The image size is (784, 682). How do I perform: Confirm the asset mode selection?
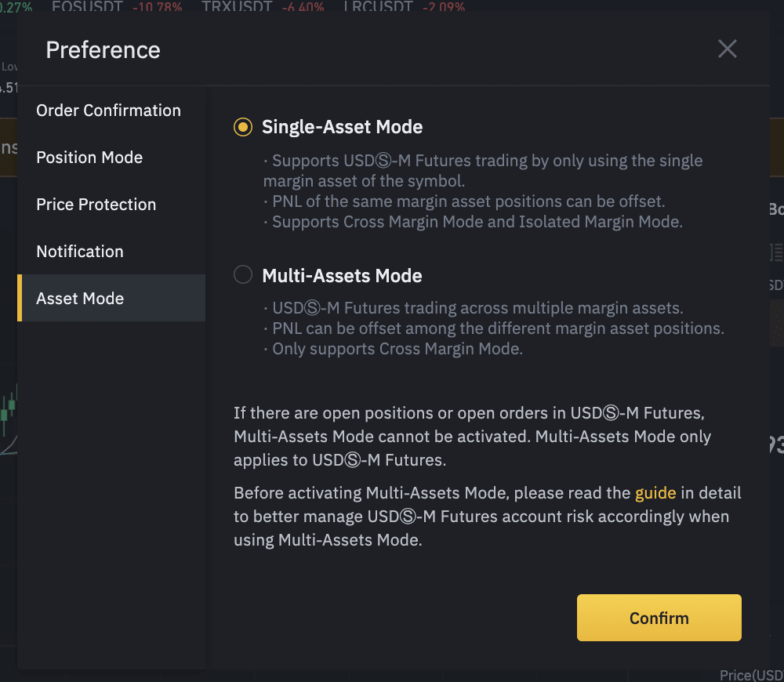point(659,618)
